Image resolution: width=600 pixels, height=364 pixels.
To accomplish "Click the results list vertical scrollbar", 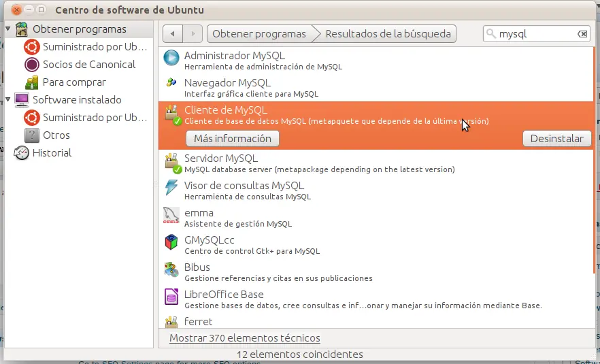I will [595, 161].
